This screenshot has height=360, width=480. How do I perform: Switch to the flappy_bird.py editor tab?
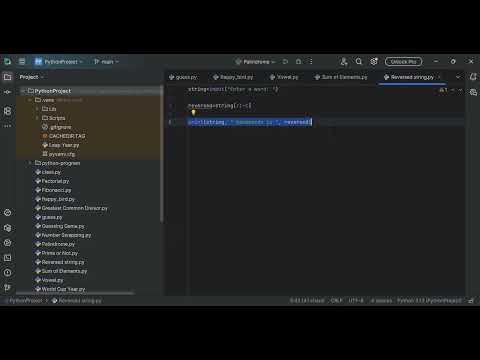pos(233,77)
